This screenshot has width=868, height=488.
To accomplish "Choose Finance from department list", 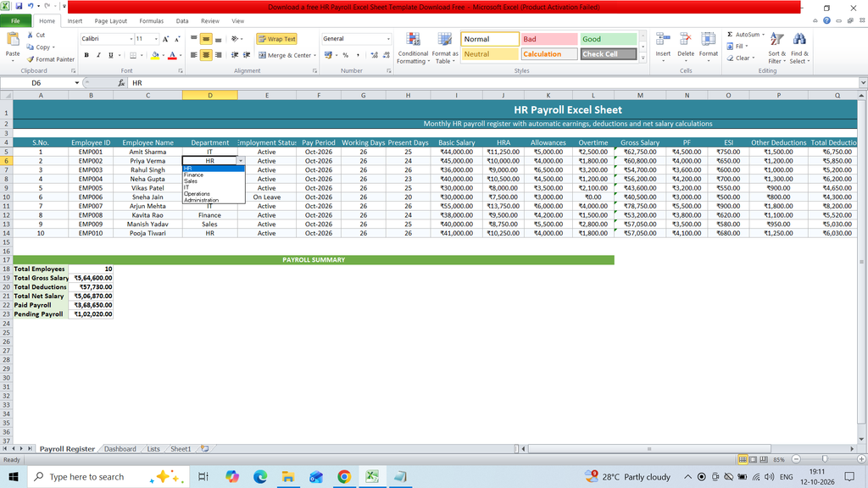I will tap(194, 175).
